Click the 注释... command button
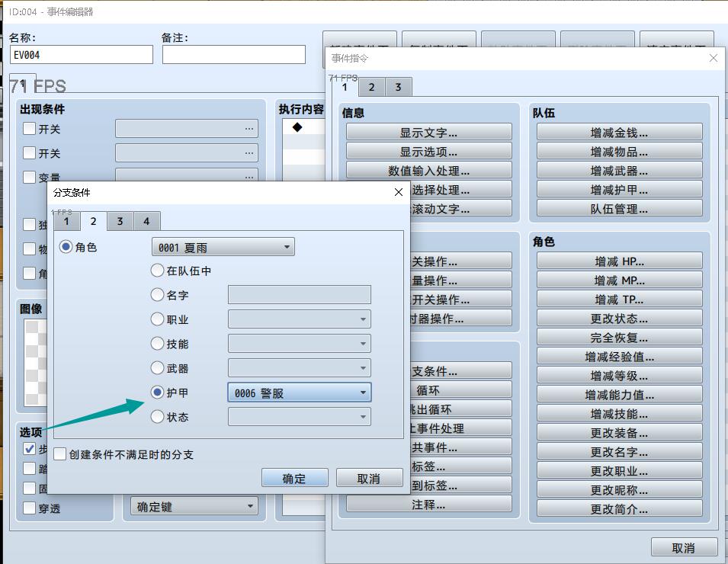This screenshot has height=564, width=728. [429, 504]
